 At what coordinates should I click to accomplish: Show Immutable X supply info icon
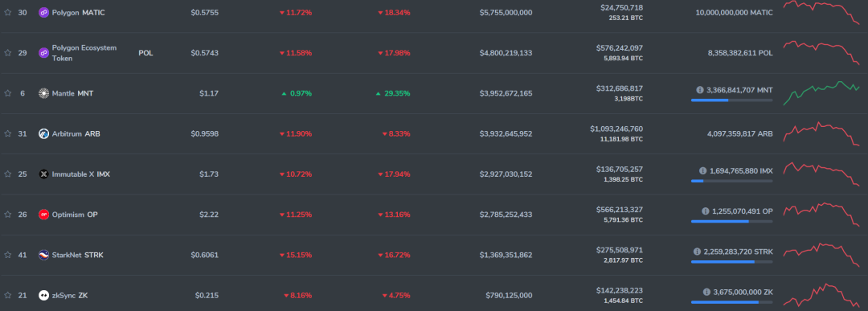[702, 170]
